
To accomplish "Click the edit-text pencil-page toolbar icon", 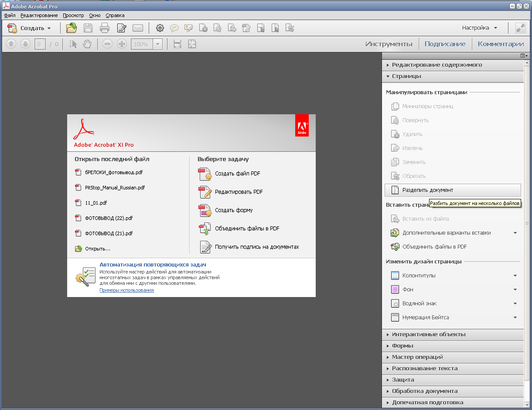I will click(x=122, y=28).
